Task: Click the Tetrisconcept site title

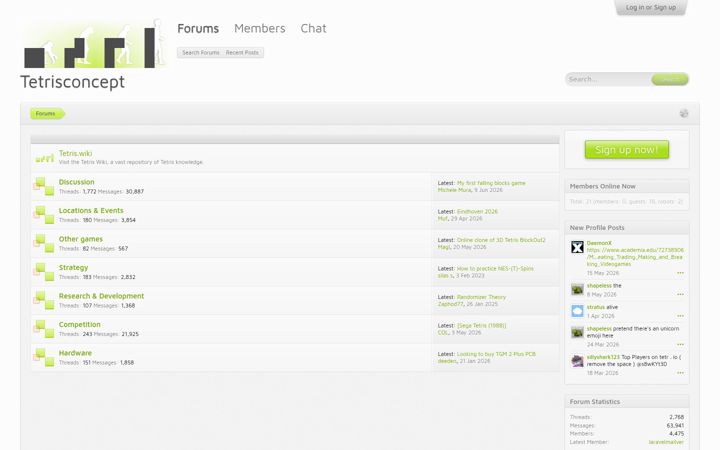Action: 73,82
